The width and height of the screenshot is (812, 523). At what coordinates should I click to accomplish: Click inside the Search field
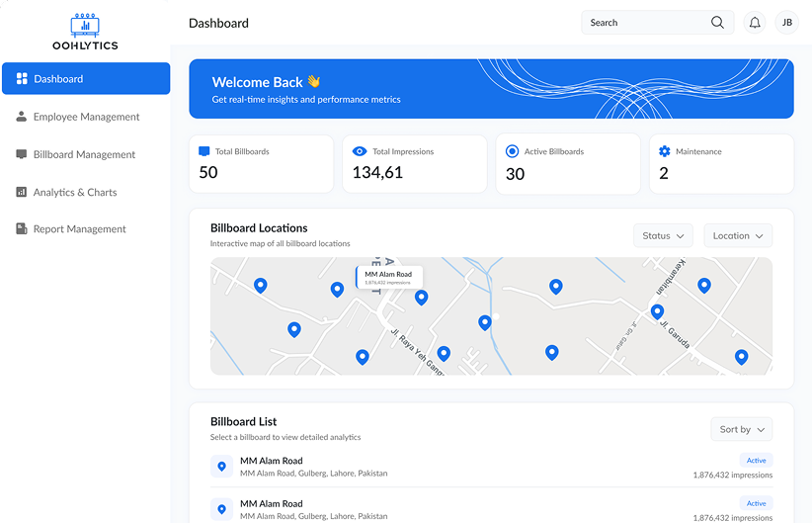pyautogui.click(x=657, y=23)
